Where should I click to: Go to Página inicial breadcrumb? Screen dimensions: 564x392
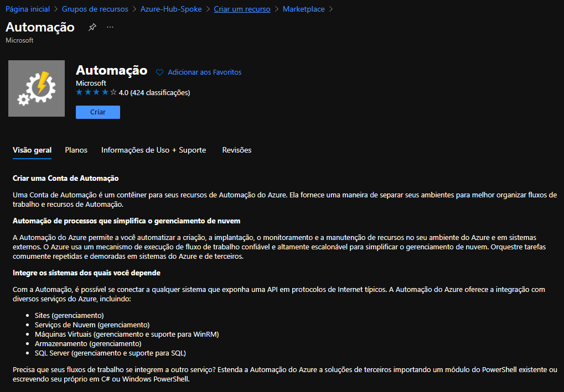pyautogui.click(x=28, y=9)
